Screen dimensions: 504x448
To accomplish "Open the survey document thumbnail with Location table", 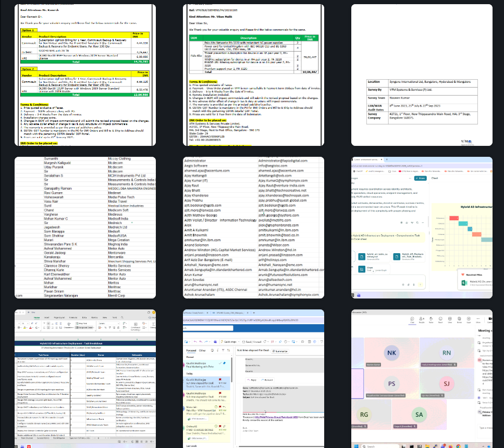I will (422, 75).
